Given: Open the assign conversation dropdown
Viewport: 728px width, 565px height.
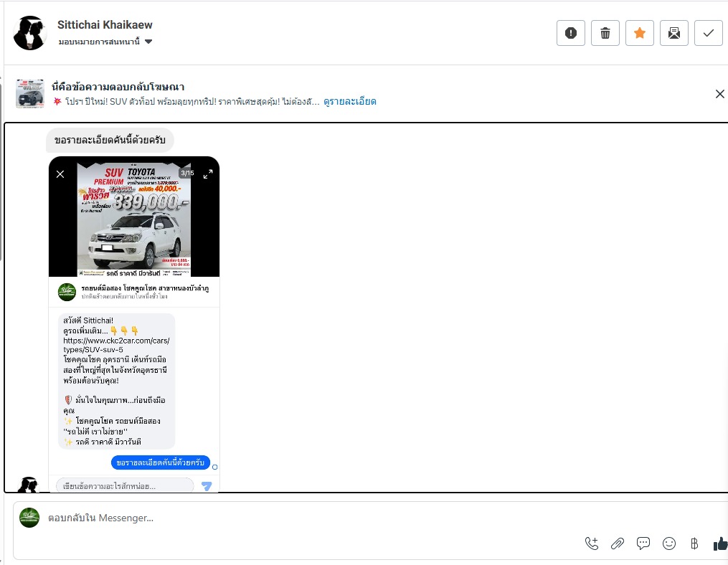Looking at the screenshot, I should [x=105, y=42].
